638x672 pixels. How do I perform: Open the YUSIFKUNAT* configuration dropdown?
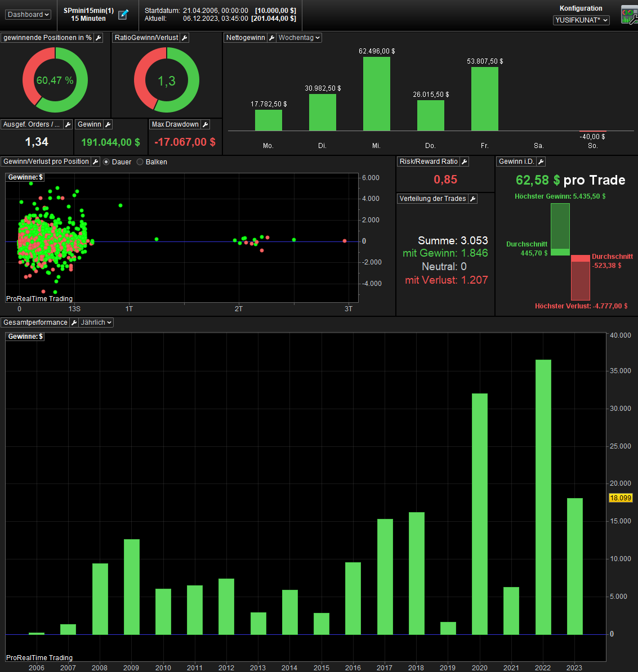coord(581,20)
